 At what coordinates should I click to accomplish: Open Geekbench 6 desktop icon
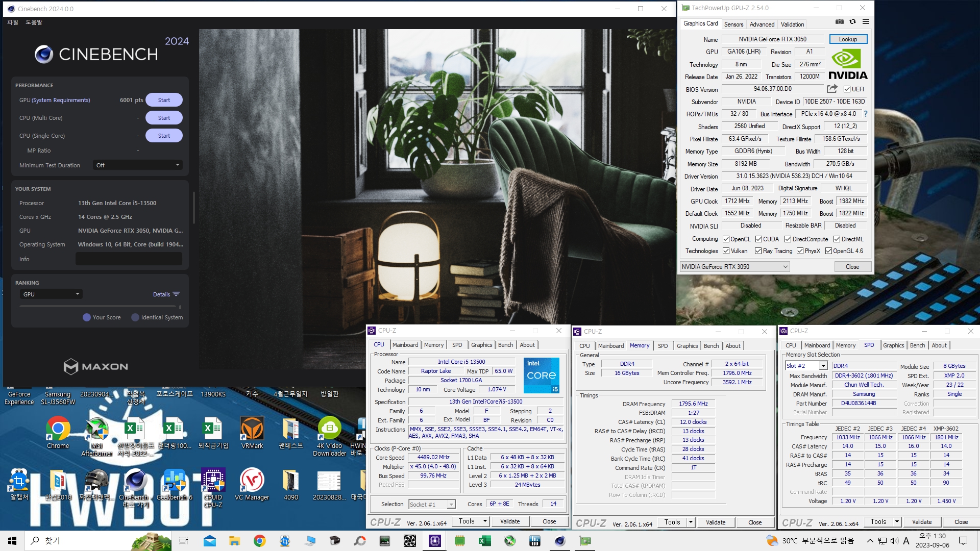[x=175, y=484]
